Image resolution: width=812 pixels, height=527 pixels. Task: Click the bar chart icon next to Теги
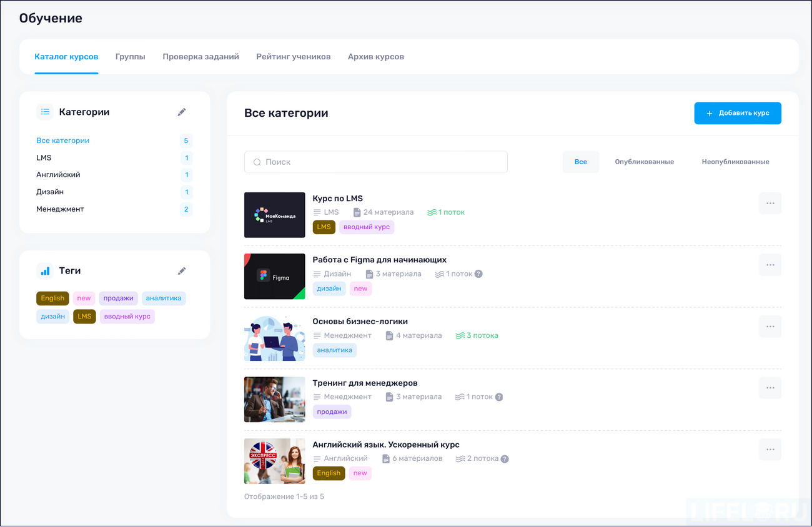(x=44, y=270)
